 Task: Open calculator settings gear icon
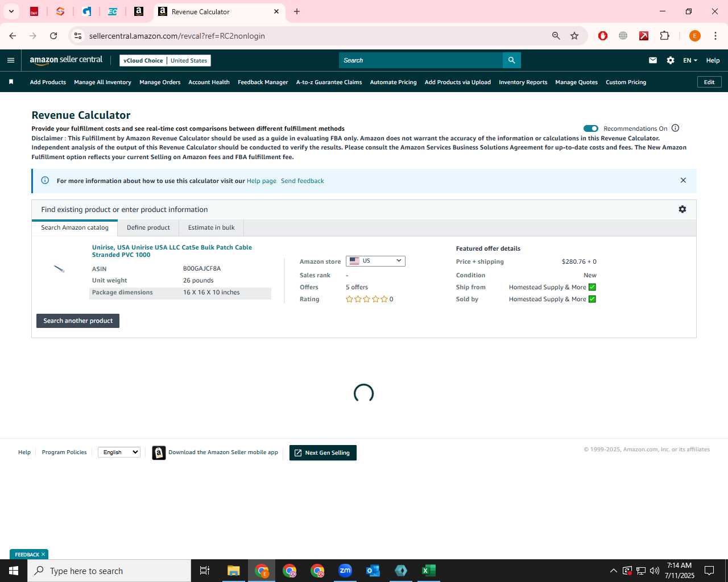pyautogui.click(x=682, y=209)
